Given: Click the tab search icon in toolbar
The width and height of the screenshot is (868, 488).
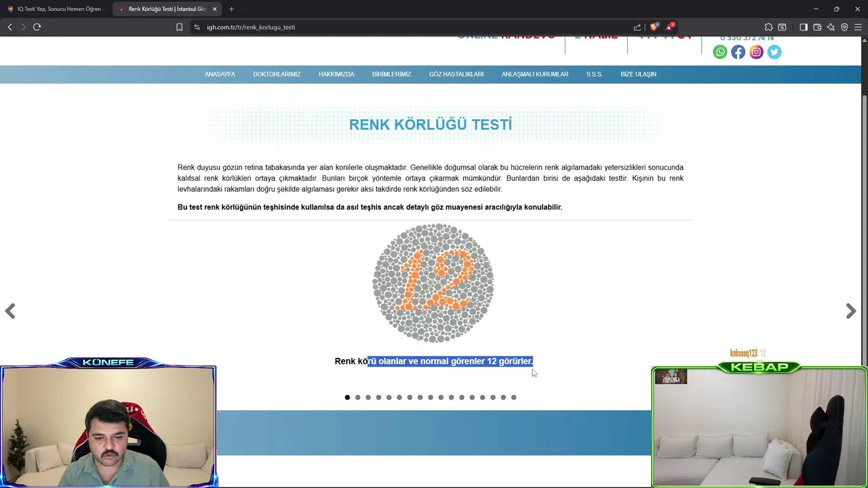Looking at the screenshot, I should click(782, 27).
